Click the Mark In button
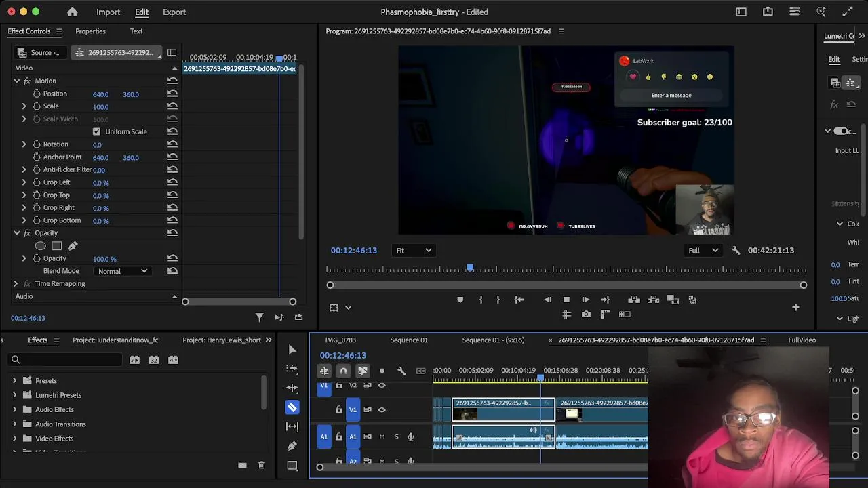The image size is (868, 488). [481, 300]
